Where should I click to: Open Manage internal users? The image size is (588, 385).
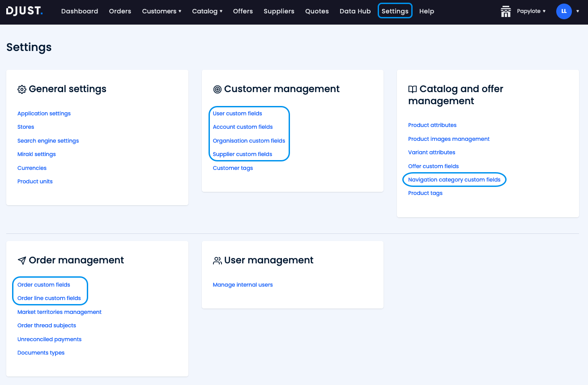pyautogui.click(x=243, y=284)
